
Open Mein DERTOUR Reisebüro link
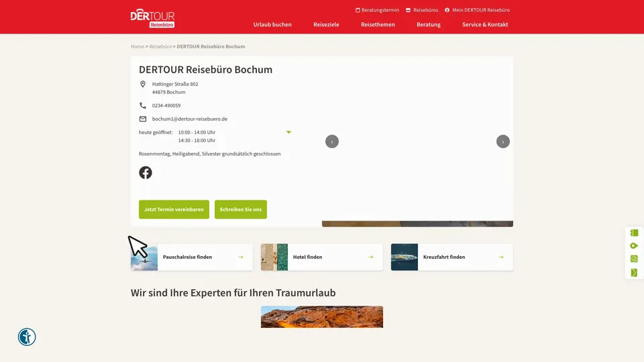point(481,10)
